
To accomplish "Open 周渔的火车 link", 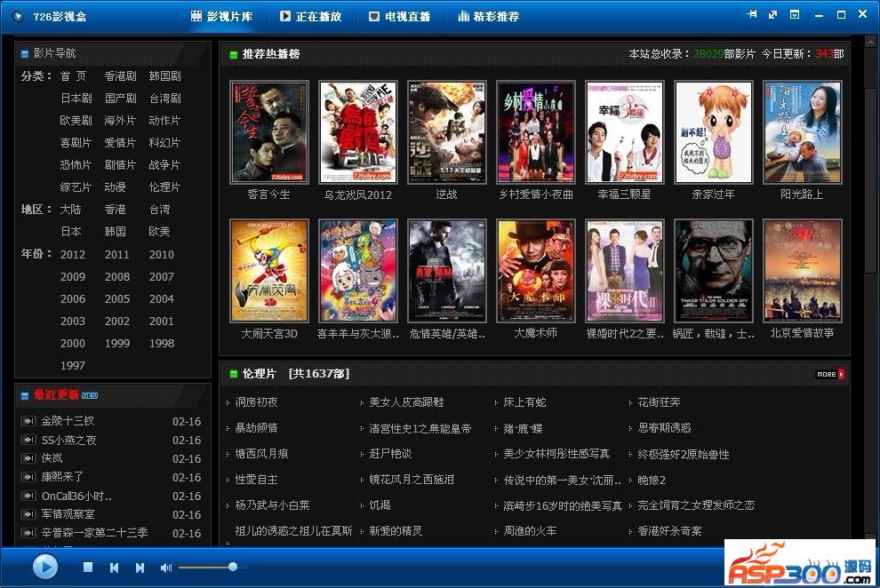I will (530, 531).
